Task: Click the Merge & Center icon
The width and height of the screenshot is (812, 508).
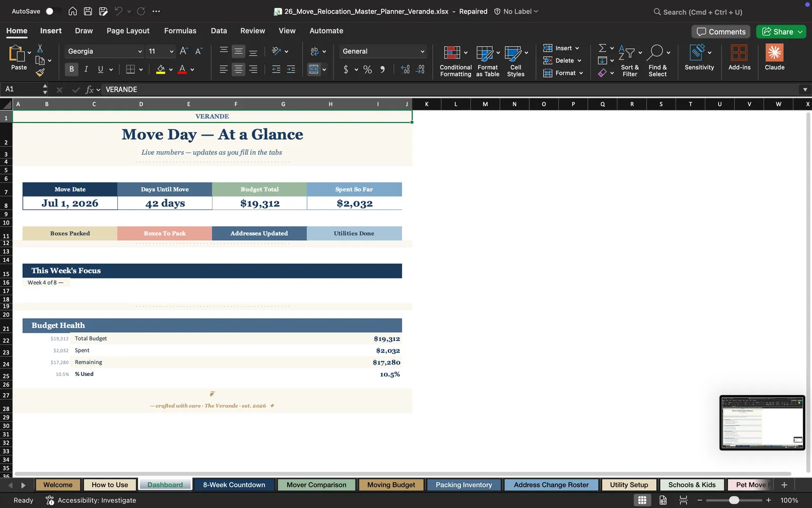Action: 314,69
